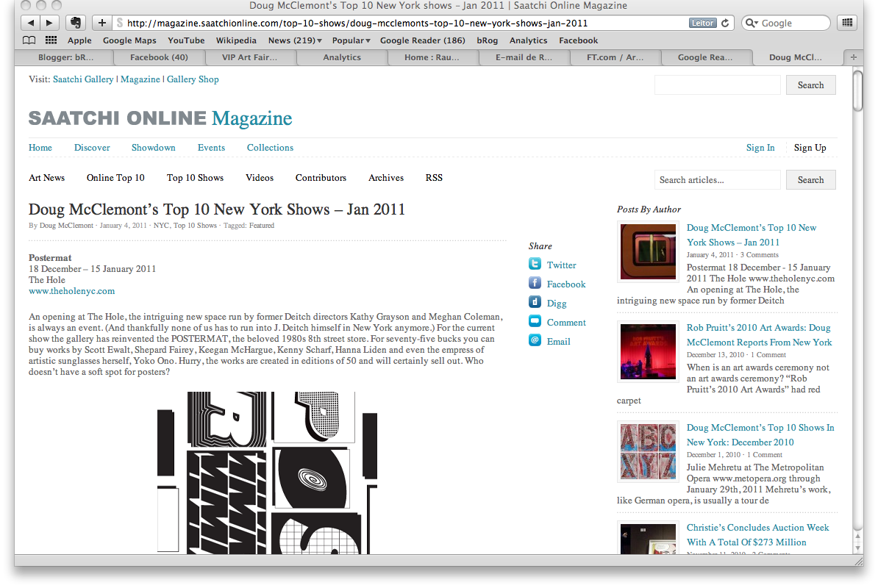Focus the Search articles input field
The width and height of the screenshot is (878, 588).
tap(717, 179)
